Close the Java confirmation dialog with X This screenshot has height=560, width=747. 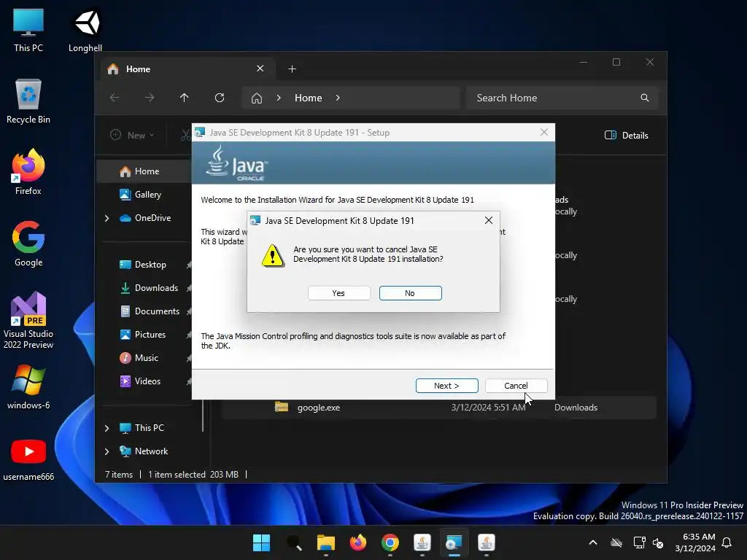tap(488, 220)
